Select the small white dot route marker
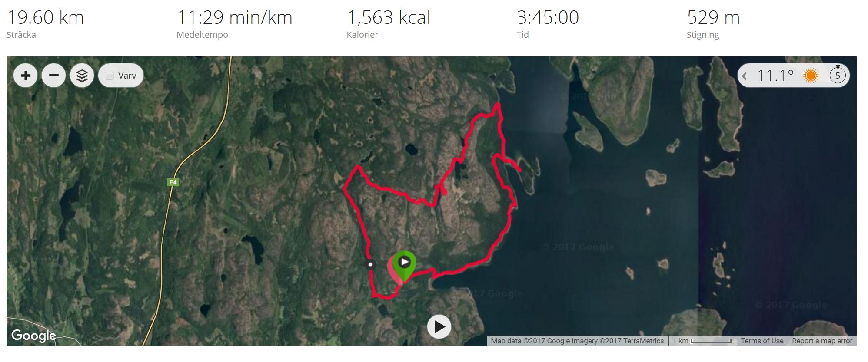Viewport: 868px width, 362px height. click(370, 264)
